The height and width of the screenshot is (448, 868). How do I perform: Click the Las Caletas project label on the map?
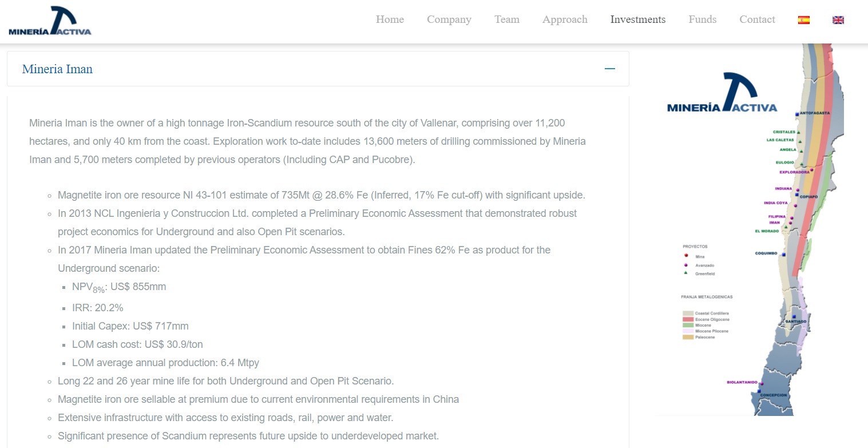tap(780, 140)
